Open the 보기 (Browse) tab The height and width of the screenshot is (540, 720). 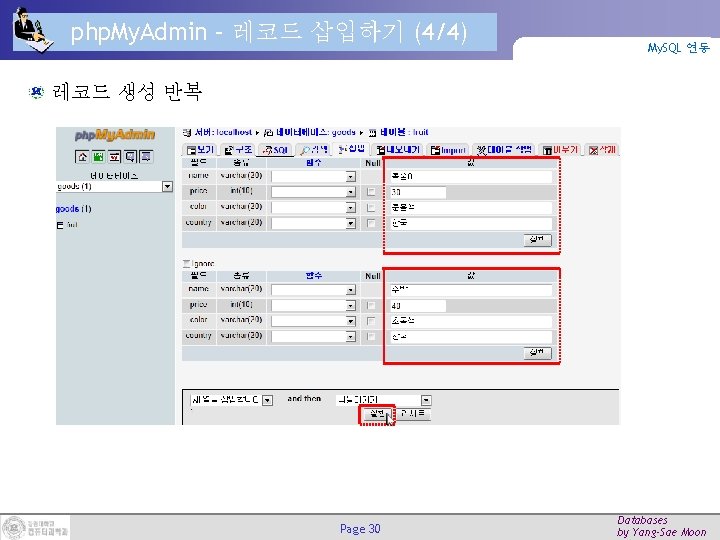pos(201,150)
